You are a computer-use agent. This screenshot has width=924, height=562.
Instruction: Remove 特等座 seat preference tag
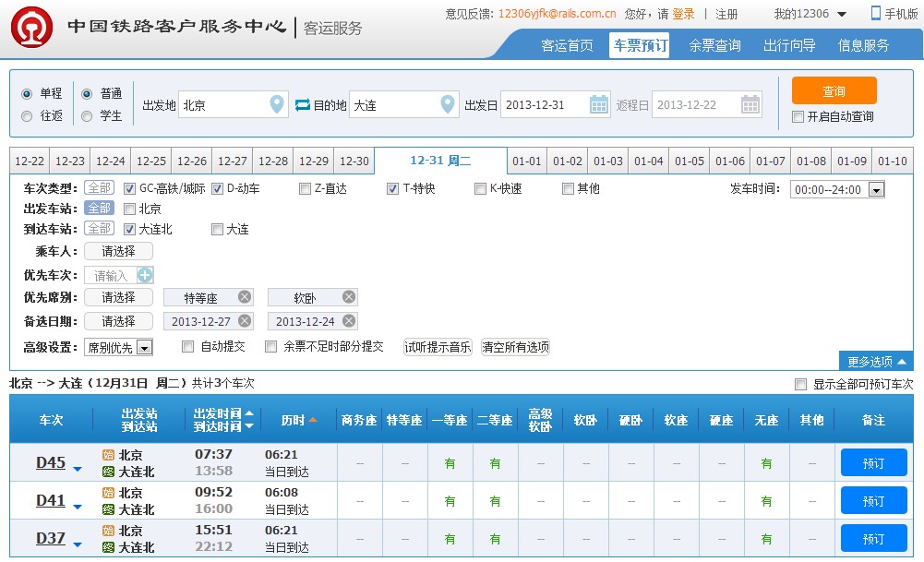tap(244, 297)
